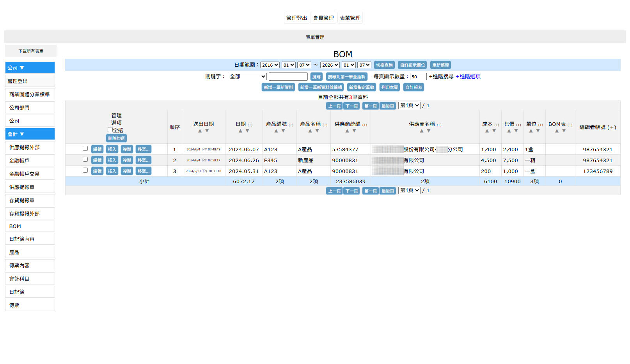Sort 售價 column ascending arrow

point(509,131)
